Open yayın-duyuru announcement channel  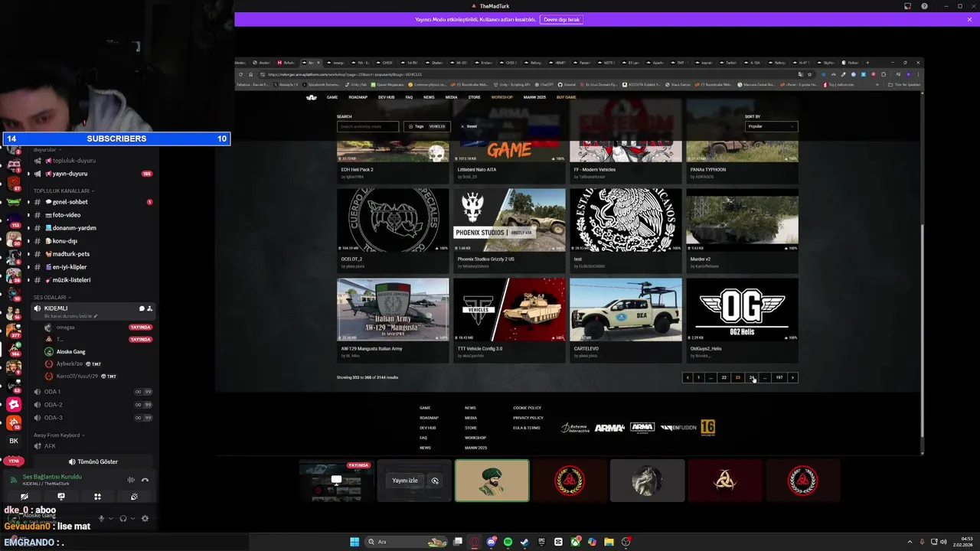[x=92, y=174]
